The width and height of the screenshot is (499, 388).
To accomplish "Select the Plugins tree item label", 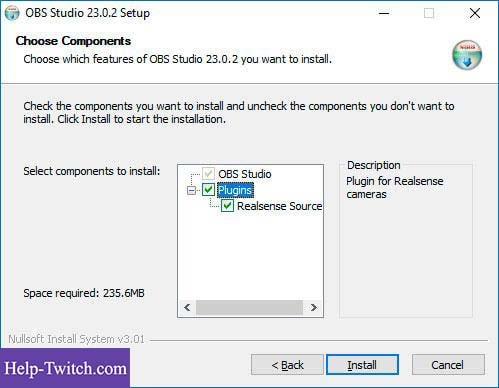I will click(235, 190).
